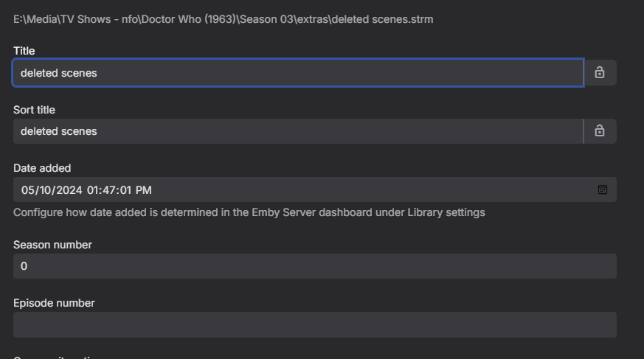Click into the Sort title text field

[295, 131]
